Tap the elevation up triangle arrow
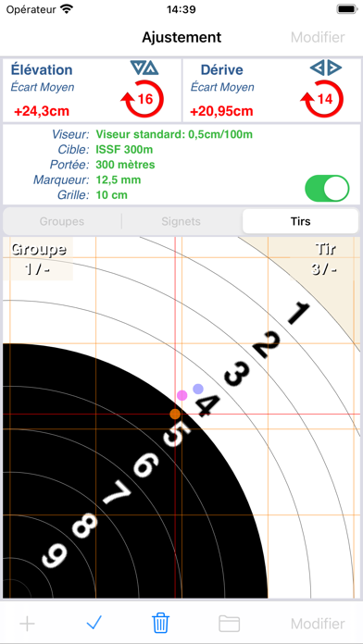Screen dimensions: 363x644 pyautogui.click(x=152, y=68)
